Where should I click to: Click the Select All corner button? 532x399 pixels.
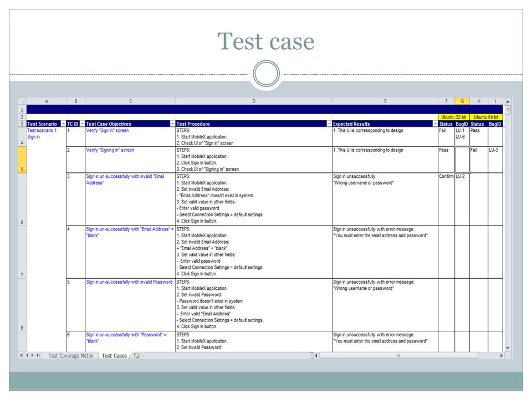click(x=22, y=101)
